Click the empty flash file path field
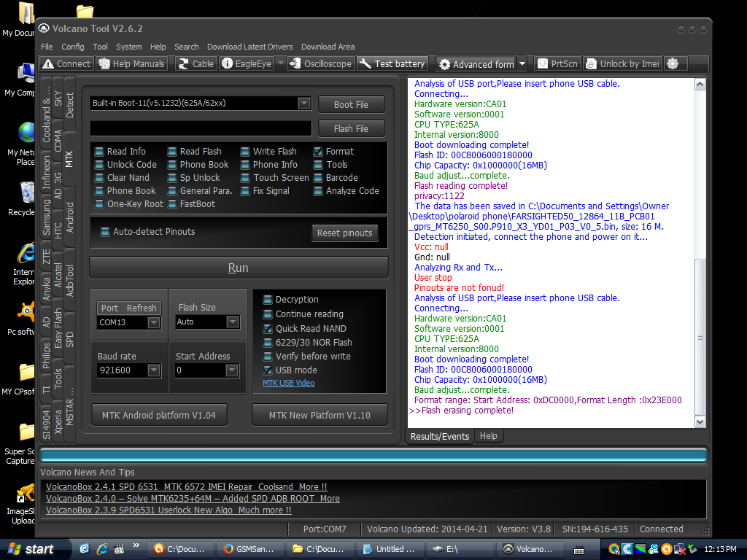 [201, 128]
